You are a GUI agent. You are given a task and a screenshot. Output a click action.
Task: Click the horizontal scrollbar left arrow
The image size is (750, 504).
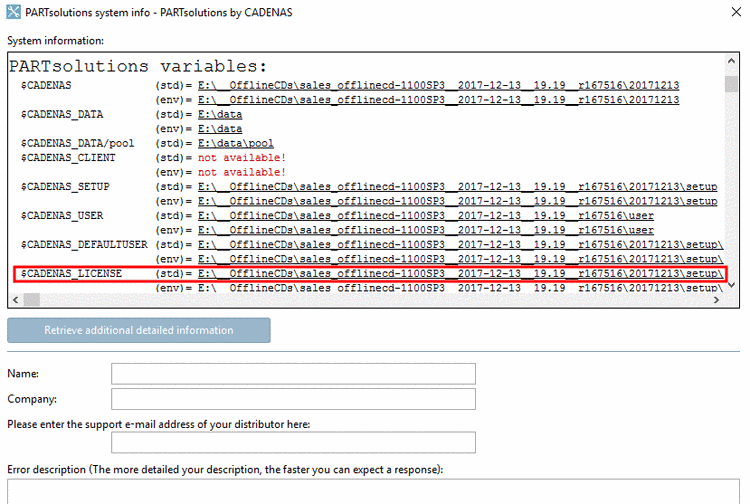point(15,300)
